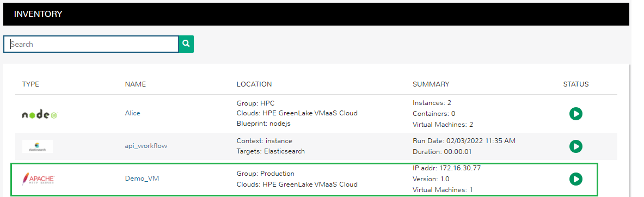Click the Node.js logo in Alice row
Screen dimensions: 644x197
click(x=39, y=115)
